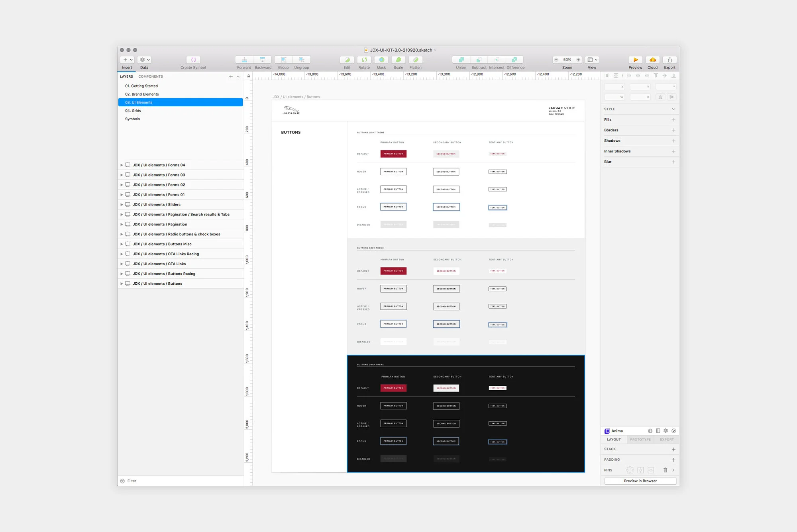Viewport: 797px width, 532px height.
Task: Click the Union boolean operation icon
Action: tap(461, 60)
